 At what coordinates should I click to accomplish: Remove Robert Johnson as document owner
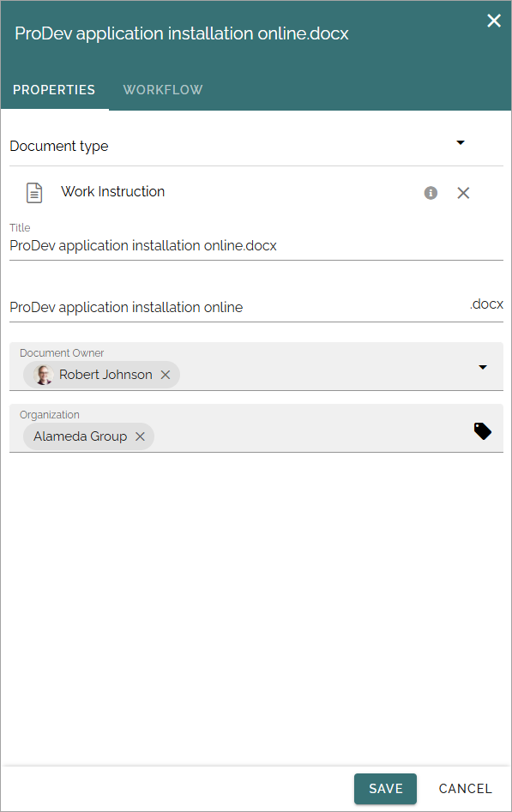click(x=166, y=375)
